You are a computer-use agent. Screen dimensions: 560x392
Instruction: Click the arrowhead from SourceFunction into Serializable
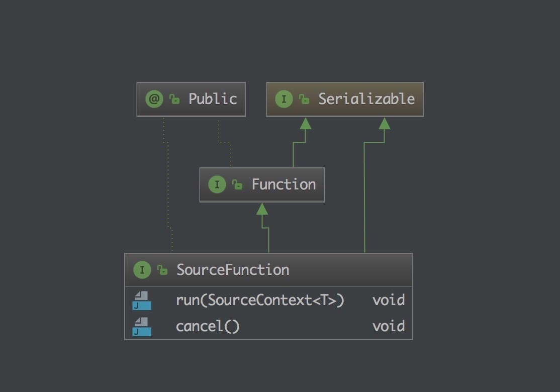(x=384, y=124)
